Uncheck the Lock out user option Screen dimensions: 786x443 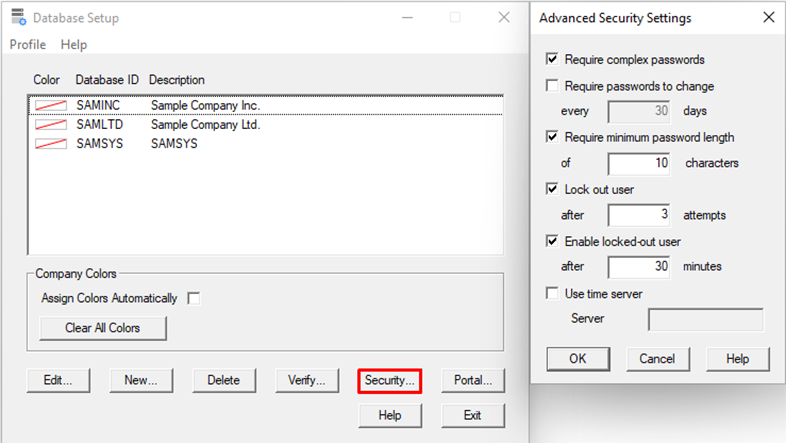[552, 189]
